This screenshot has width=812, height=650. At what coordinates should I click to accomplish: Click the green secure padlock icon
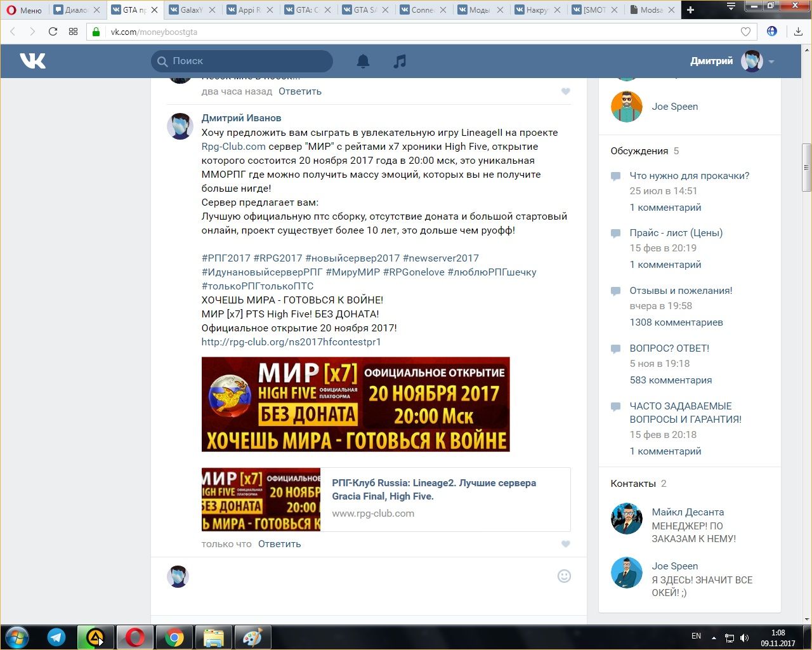(96, 32)
